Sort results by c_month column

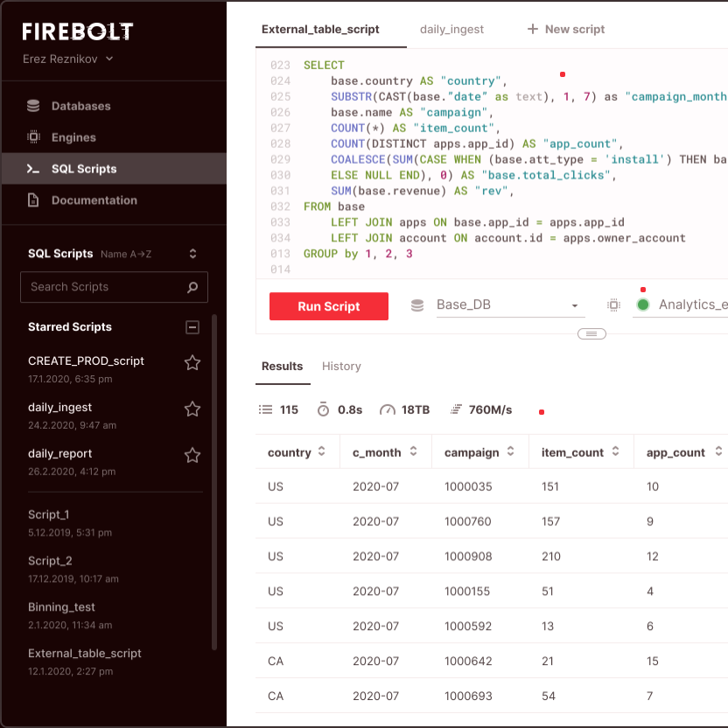[x=413, y=451]
